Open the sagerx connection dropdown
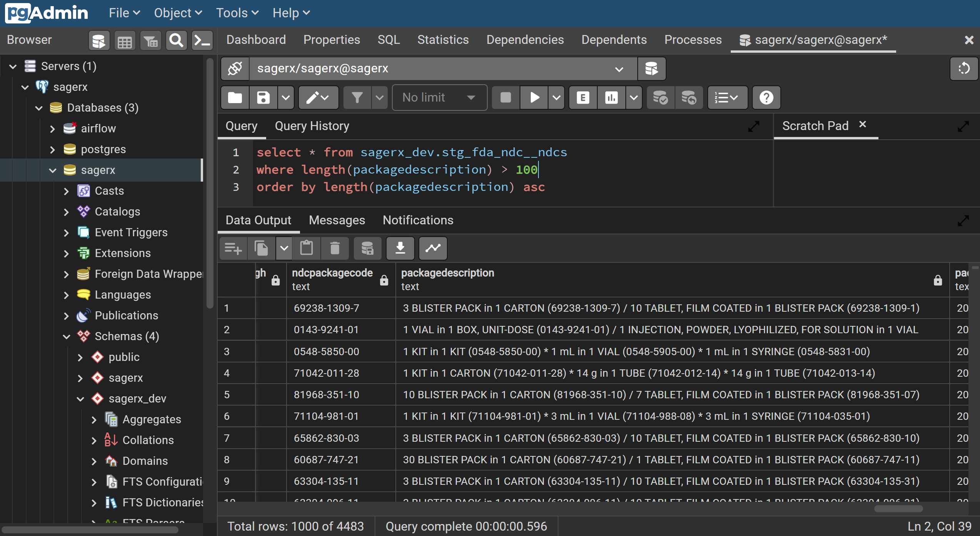This screenshot has height=536, width=980. [x=618, y=68]
